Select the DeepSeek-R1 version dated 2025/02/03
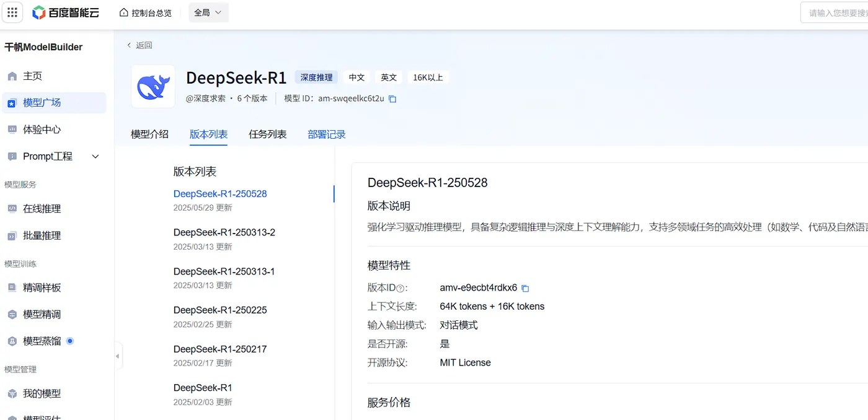The height and width of the screenshot is (420, 868). coord(203,388)
